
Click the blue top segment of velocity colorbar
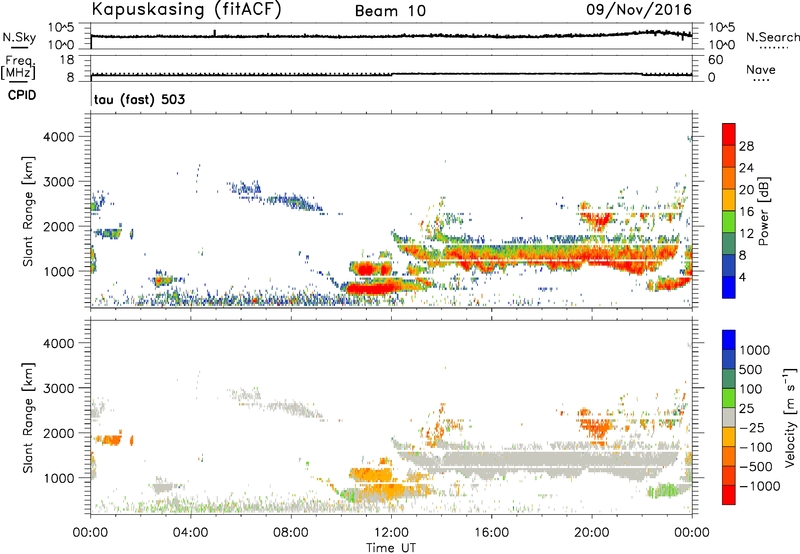729,340
